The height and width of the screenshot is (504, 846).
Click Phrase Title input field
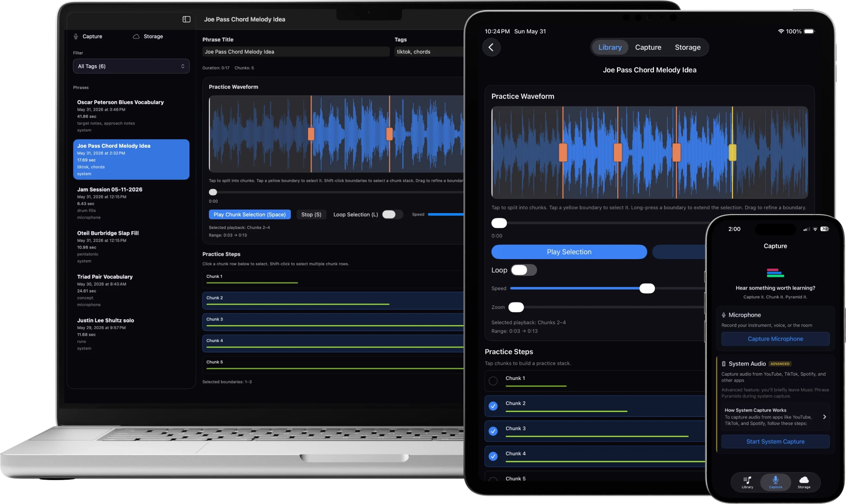(x=296, y=52)
